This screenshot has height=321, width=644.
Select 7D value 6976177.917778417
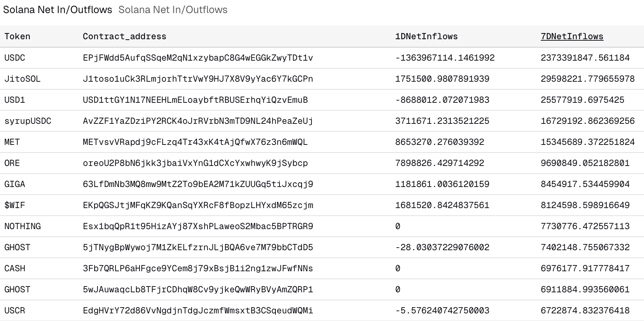pyautogui.click(x=585, y=268)
